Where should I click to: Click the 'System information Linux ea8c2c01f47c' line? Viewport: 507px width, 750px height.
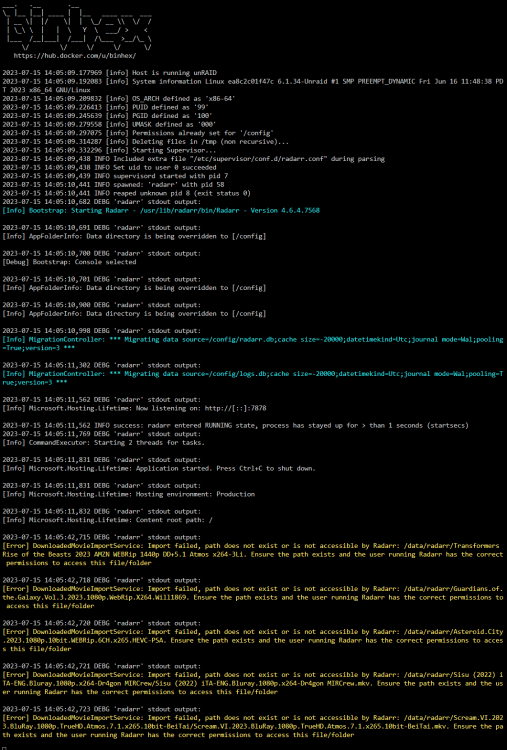[x=253, y=86]
